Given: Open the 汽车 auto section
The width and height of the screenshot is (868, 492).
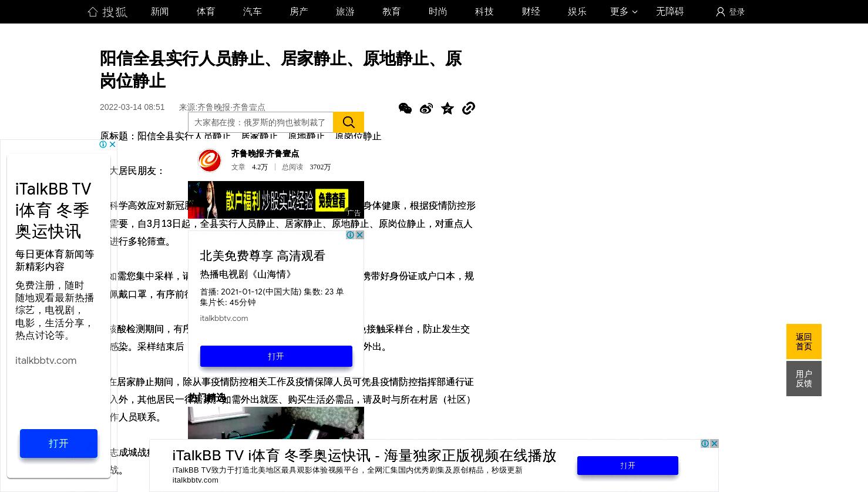Looking at the screenshot, I should (x=253, y=12).
